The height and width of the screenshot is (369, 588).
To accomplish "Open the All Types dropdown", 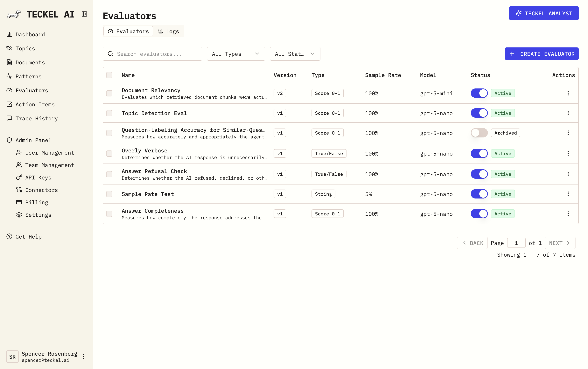I will pos(235,54).
